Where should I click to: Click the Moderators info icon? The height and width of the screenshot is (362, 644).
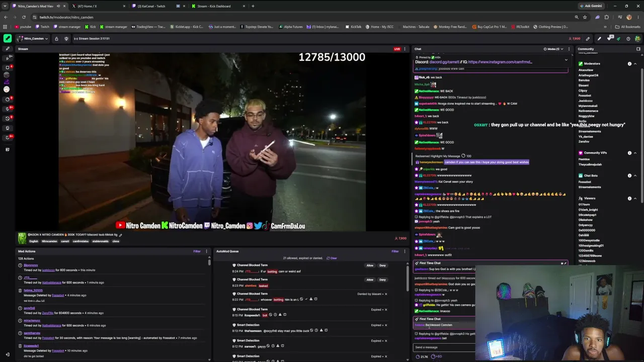pyautogui.click(x=629, y=64)
